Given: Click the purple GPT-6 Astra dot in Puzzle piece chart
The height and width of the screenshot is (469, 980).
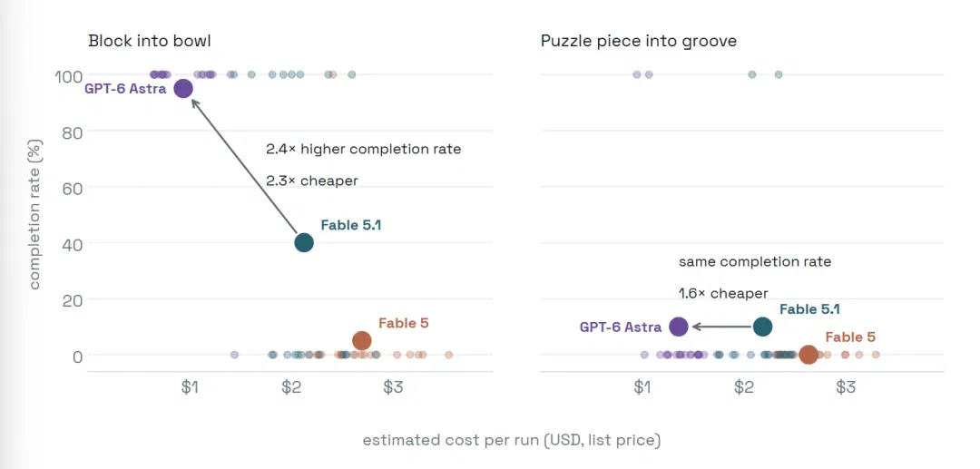Looking at the screenshot, I should [679, 326].
